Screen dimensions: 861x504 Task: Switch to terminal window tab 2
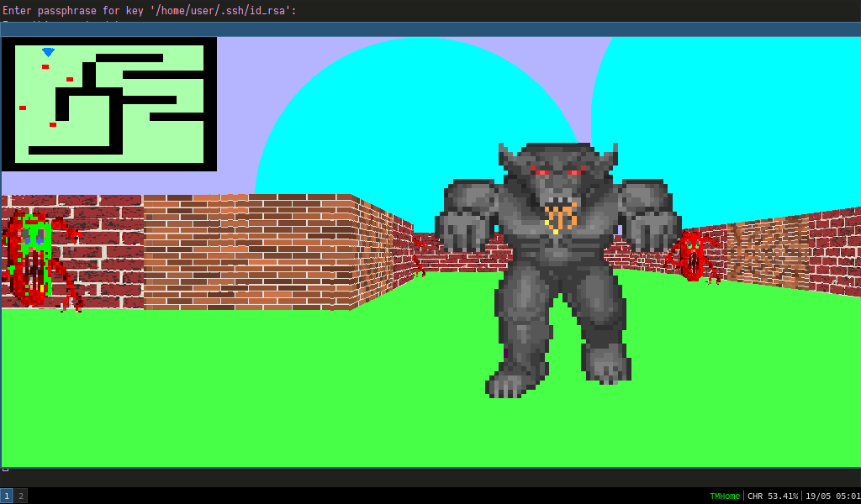coord(21,496)
